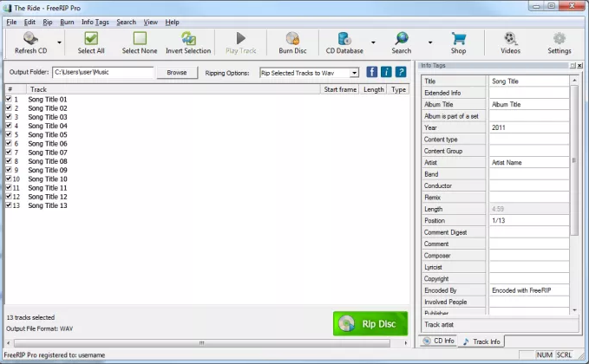589x364 pixels.
Task: Click the Refresh CD toolbar icon
Action: click(30, 38)
